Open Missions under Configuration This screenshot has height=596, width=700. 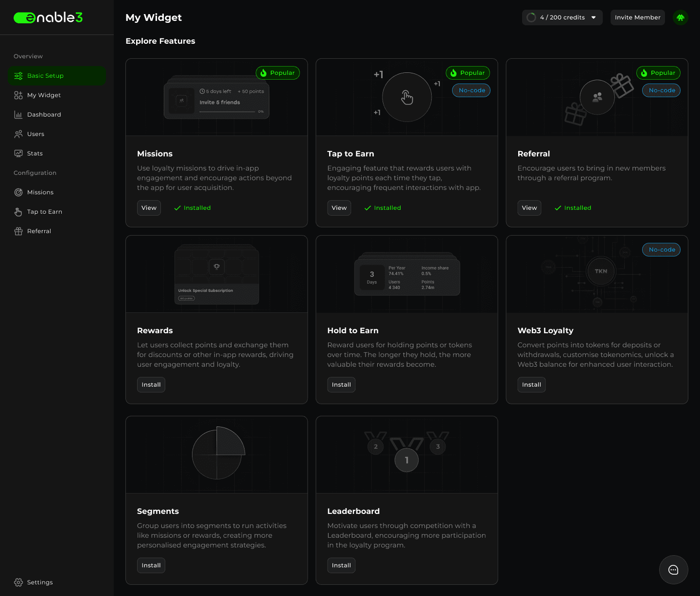coord(40,192)
